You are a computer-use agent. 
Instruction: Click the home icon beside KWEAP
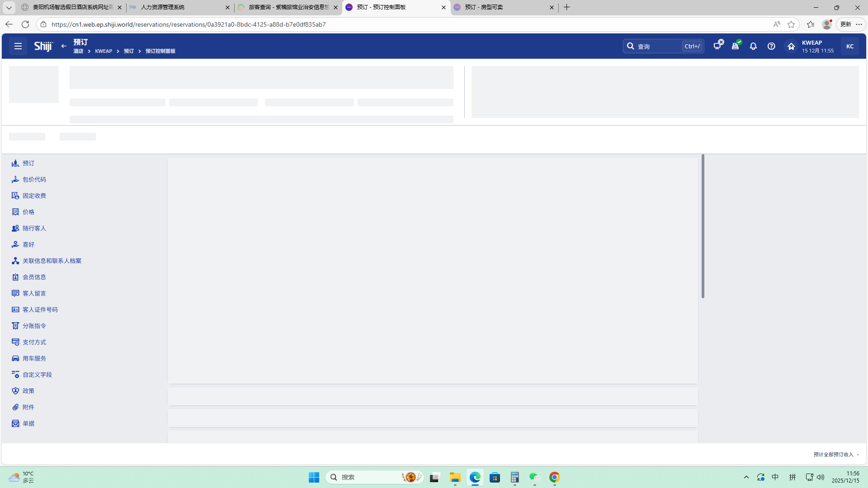click(791, 46)
